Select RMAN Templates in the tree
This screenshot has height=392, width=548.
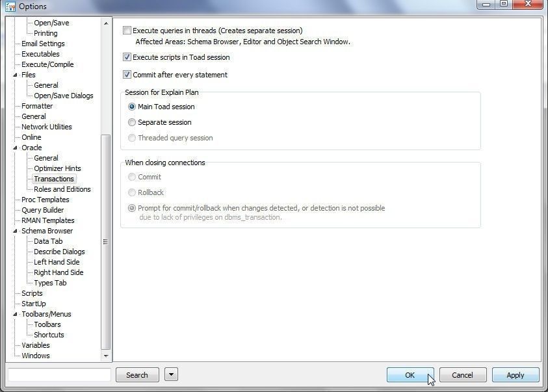(48, 220)
